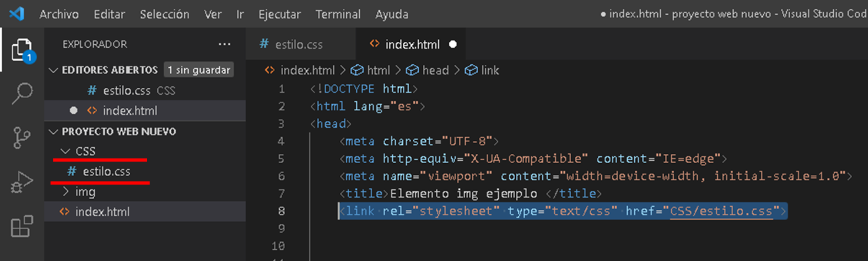Click the CSS/estilo.css href link
This screenshot has height=261, width=868.
point(721,211)
